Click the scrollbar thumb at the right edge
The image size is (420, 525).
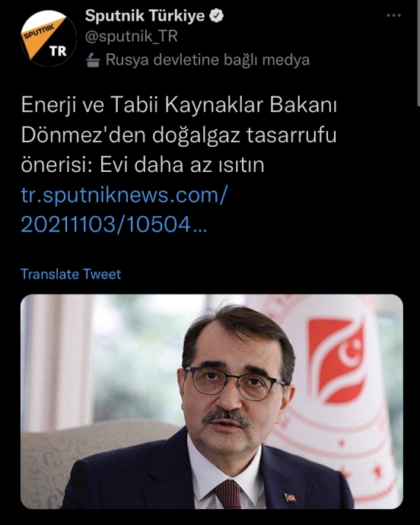pos(418,53)
